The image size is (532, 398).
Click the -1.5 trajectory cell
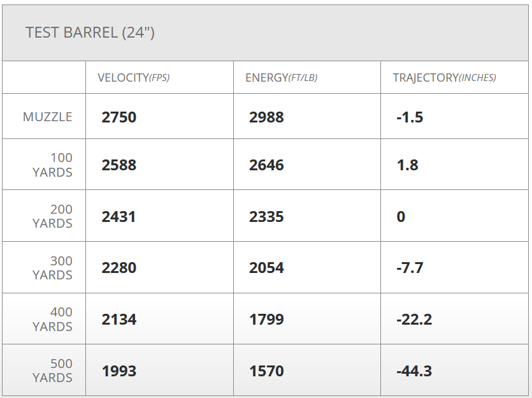[410, 117]
